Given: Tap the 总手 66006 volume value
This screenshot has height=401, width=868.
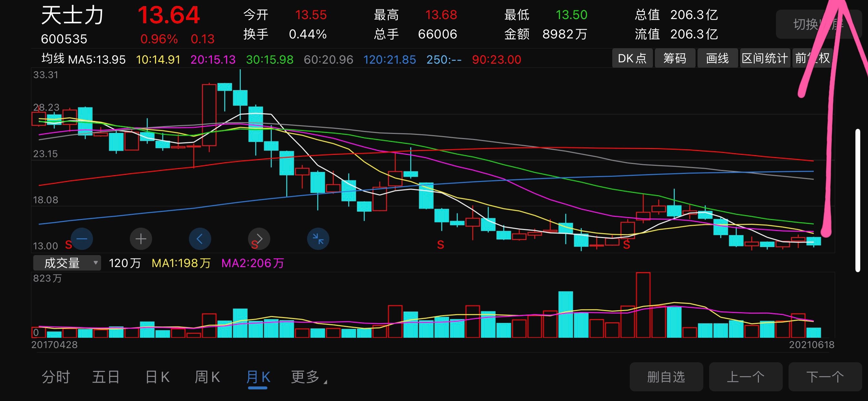Looking at the screenshot, I should tap(416, 34).
